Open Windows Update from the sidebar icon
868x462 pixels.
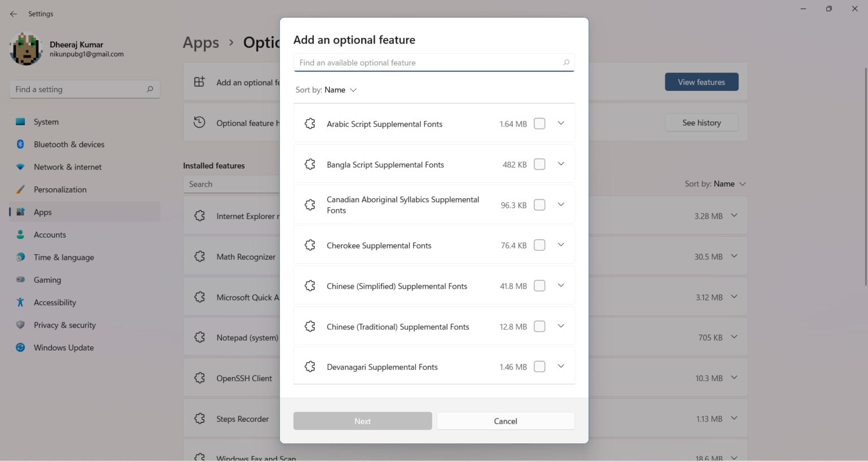click(x=20, y=347)
